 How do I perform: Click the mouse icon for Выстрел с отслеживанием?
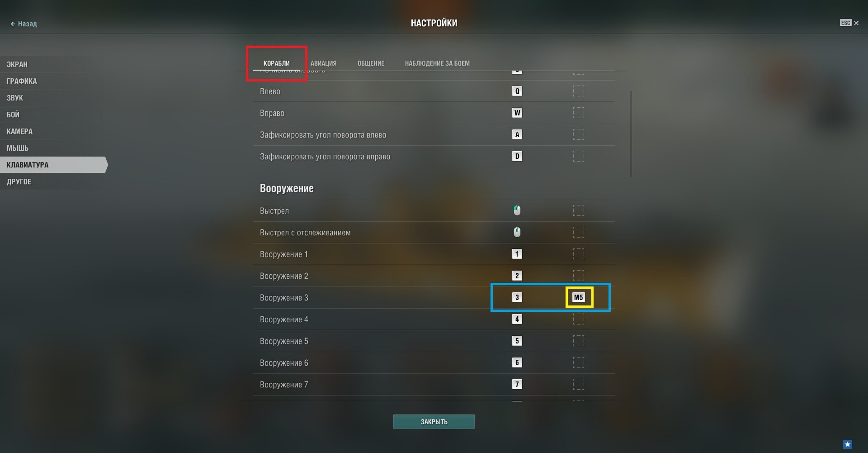click(x=517, y=232)
